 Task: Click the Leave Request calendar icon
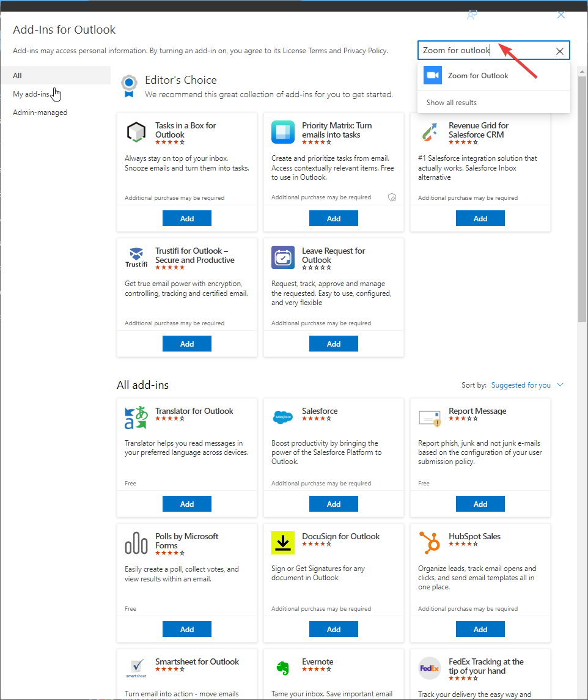click(283, 257)
